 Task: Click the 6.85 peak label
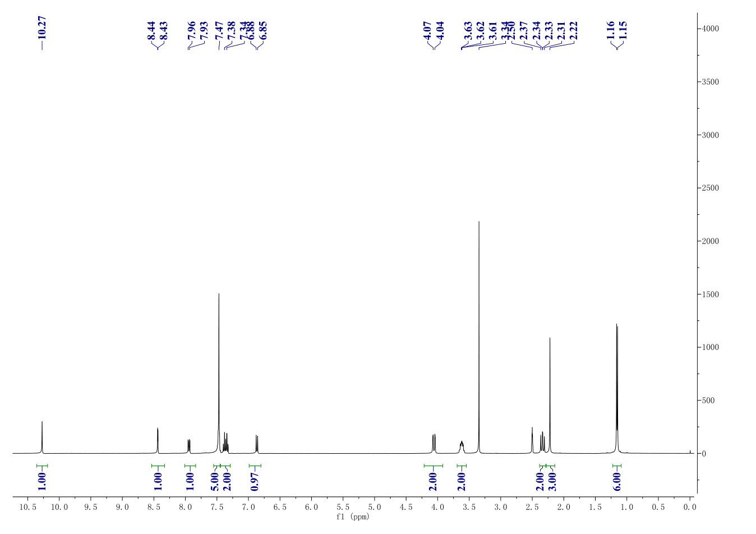[263, 30]
